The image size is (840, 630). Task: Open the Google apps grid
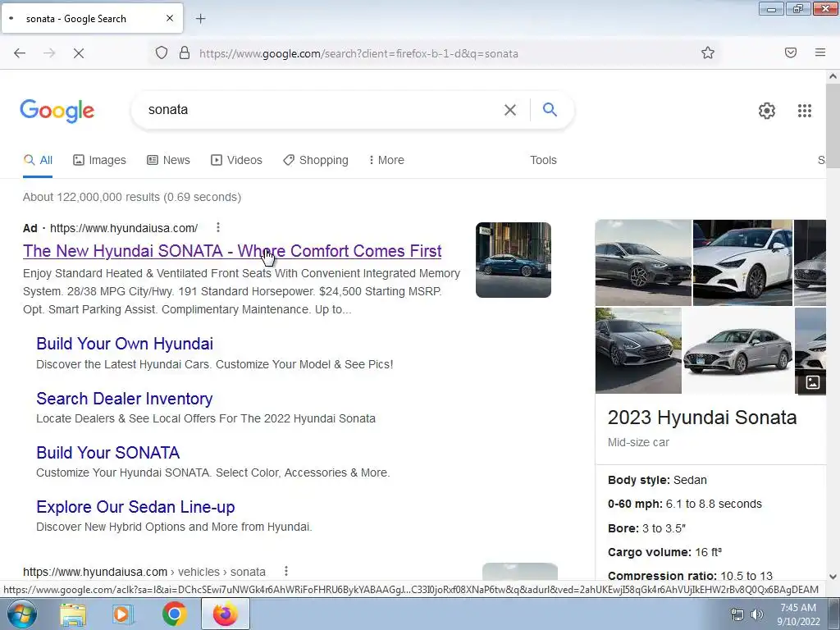tap(805, 111)
